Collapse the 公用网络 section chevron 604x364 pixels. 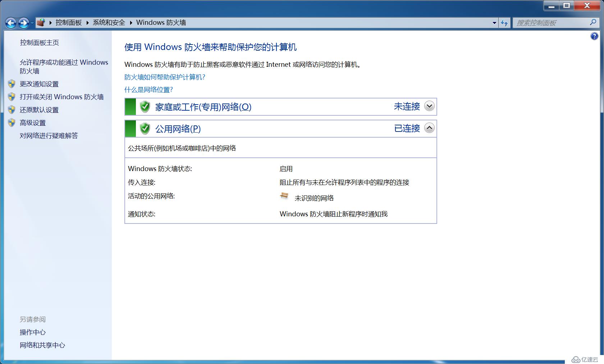[429, 128]
